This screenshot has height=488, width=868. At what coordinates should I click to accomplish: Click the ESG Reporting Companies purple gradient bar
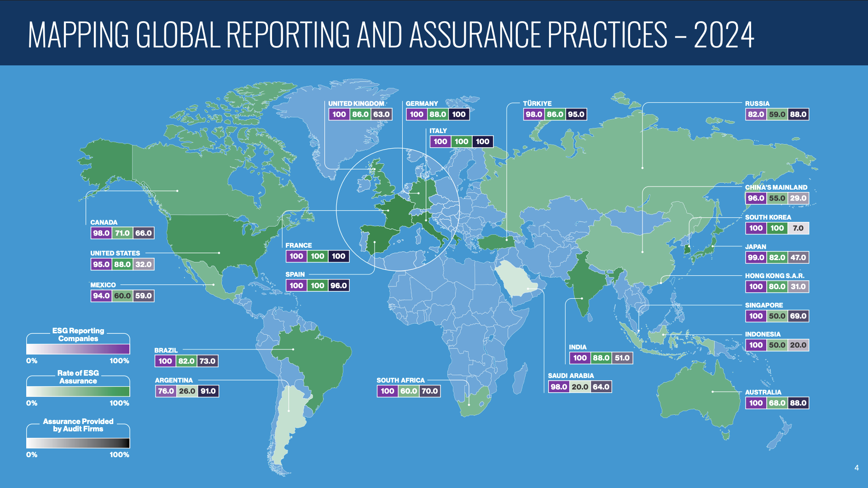[78, 349]
